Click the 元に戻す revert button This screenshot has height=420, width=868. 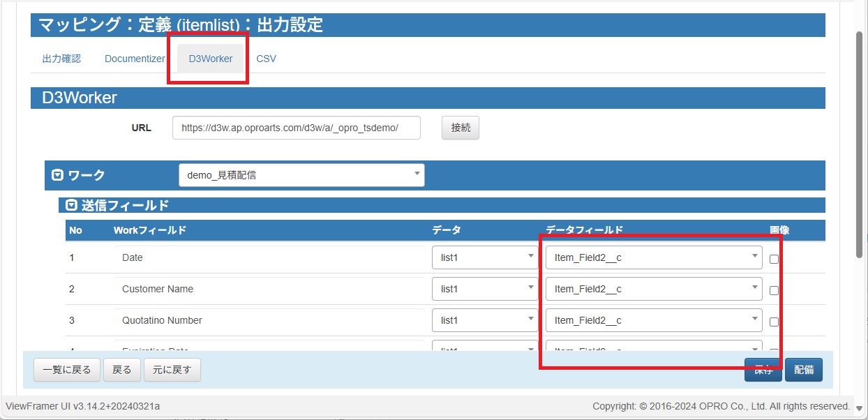pos(172,370)
